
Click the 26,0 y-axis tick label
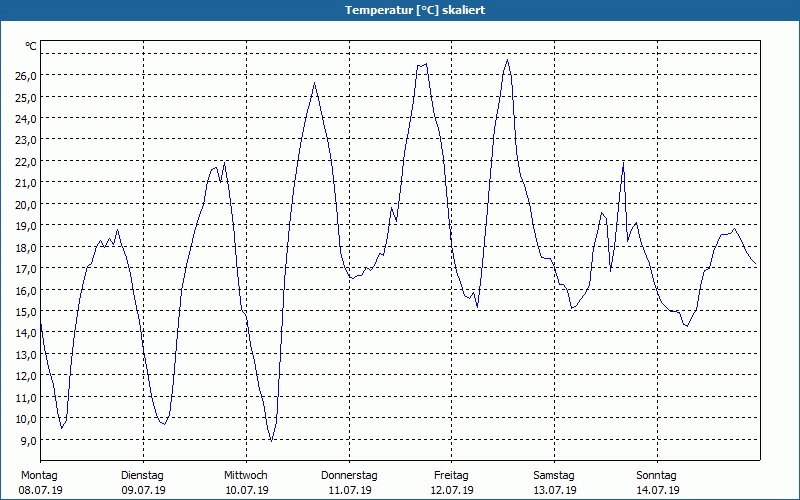pyautogui.click(x=26, y=76)
